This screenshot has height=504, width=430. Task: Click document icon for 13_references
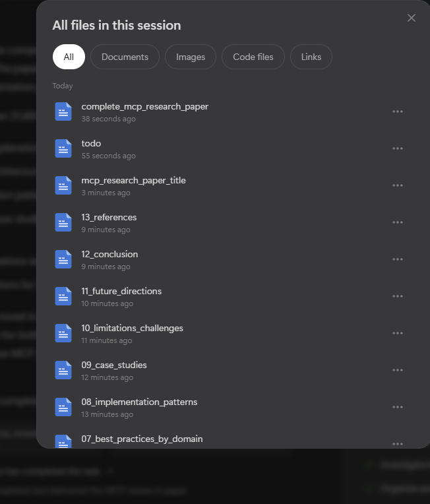pyautogui.click(x=63, y=222)
